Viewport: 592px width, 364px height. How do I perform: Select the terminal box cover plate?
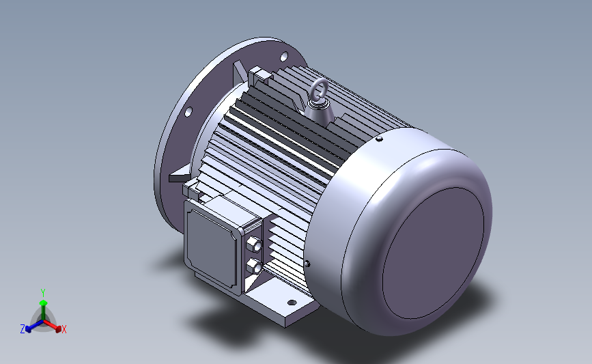pos(211,249)
